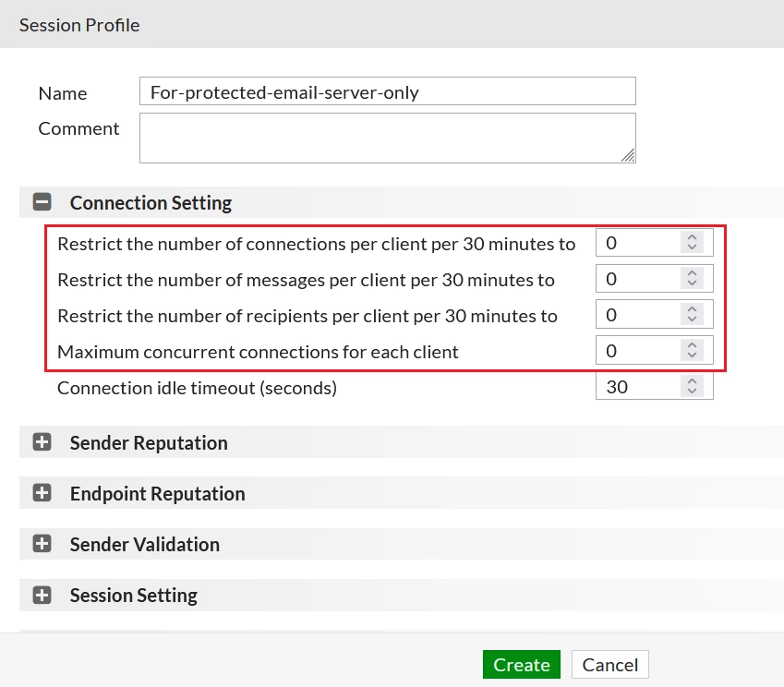
Task: Collapse the Connection Setting section
Action: [x=42, y=202]
